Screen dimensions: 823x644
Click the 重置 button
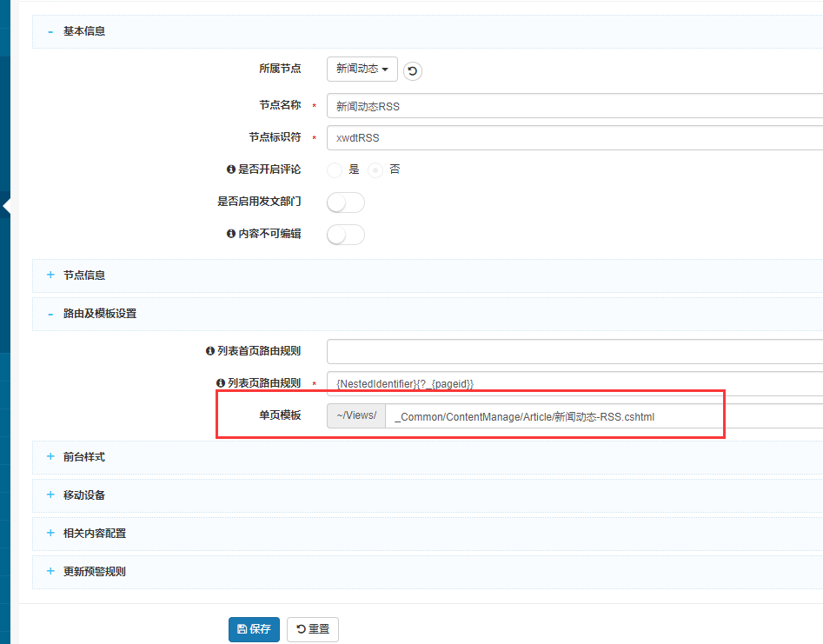[x=312, y=629]
